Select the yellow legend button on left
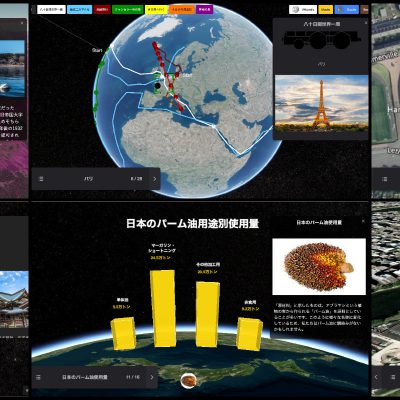Screen dimensions: 400x400 [156, 10]
